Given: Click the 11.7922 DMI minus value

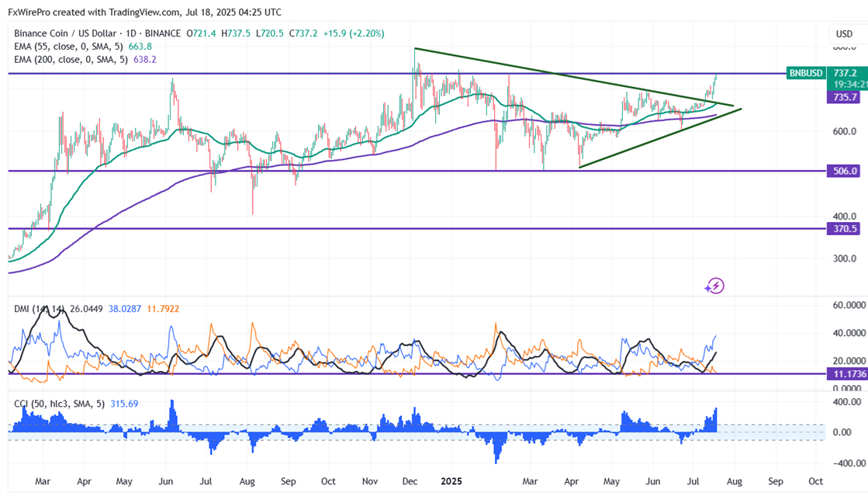Looking at the screenshot, I should coord(163,309).
